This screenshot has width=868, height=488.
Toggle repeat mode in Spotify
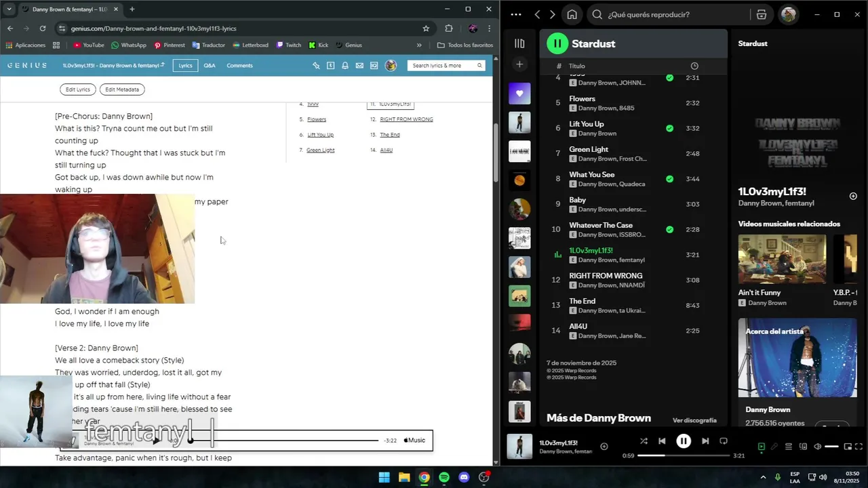[x=724, y=441]
